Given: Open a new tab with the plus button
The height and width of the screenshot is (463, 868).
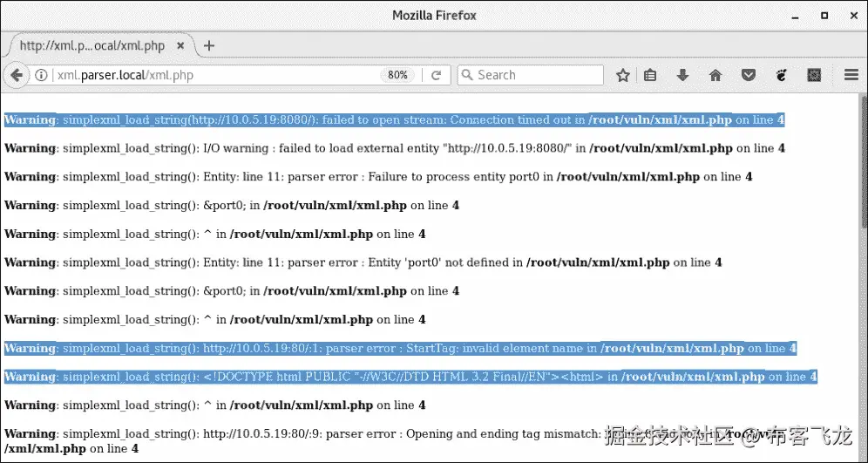Looking at the screenshot, I should point(208,46).
